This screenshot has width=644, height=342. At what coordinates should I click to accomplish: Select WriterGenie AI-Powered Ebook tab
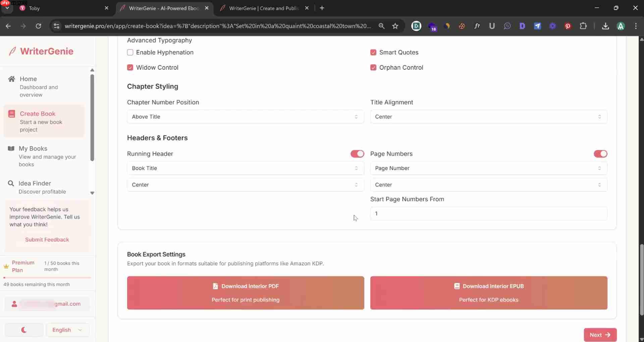pyautogui.click(x=164, y=8)
